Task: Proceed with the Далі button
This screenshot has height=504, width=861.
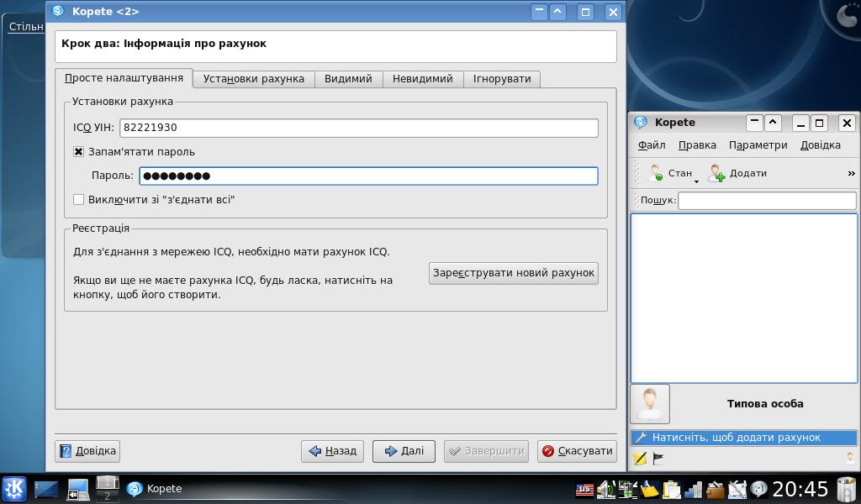Action: (404, 451)
